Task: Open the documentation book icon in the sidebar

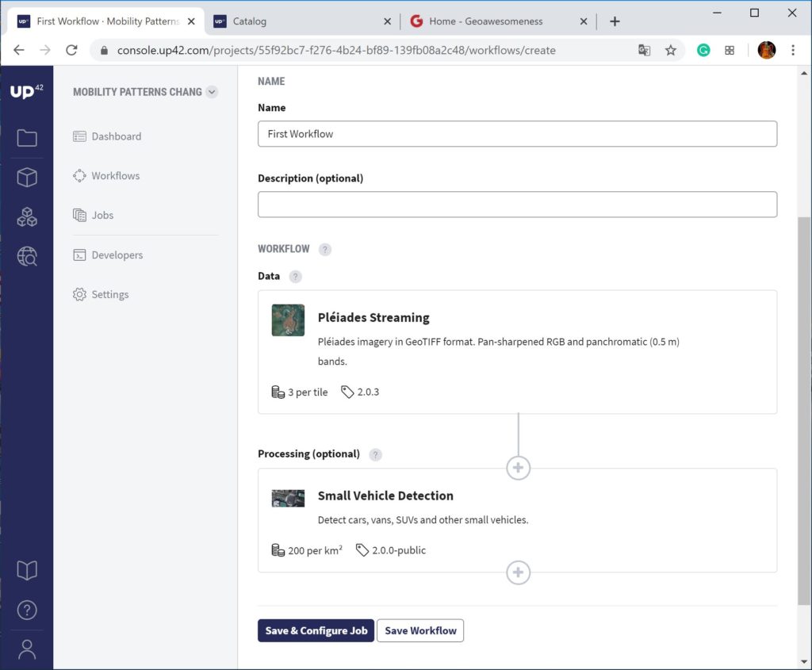Action: coord(27,570)
